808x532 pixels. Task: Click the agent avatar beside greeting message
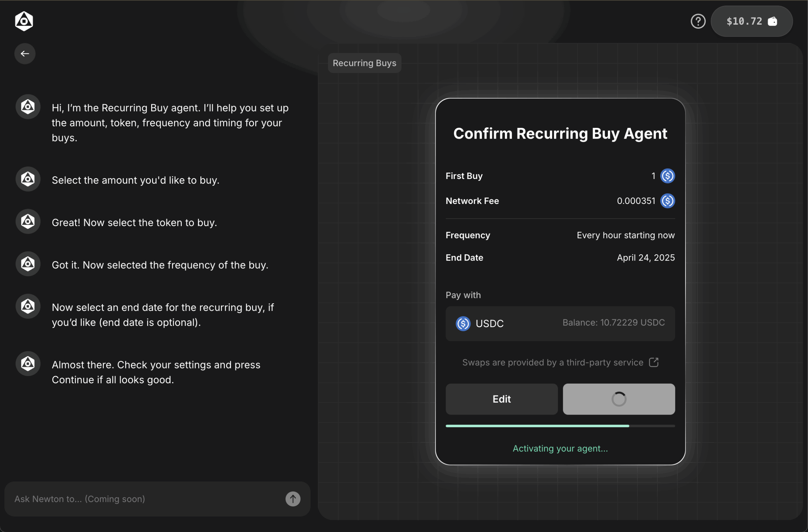(28, 107)
